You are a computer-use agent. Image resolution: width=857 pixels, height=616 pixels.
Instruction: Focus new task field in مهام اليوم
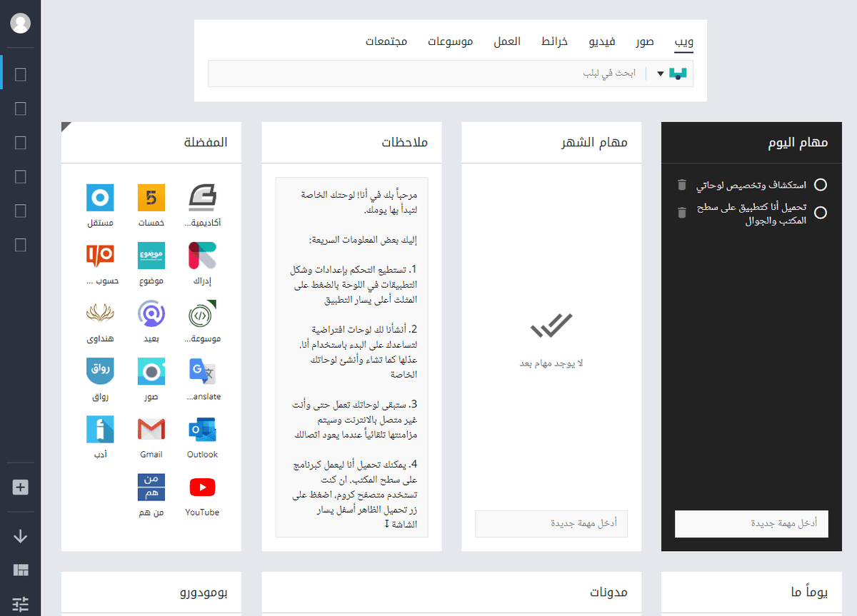[751, 523]
